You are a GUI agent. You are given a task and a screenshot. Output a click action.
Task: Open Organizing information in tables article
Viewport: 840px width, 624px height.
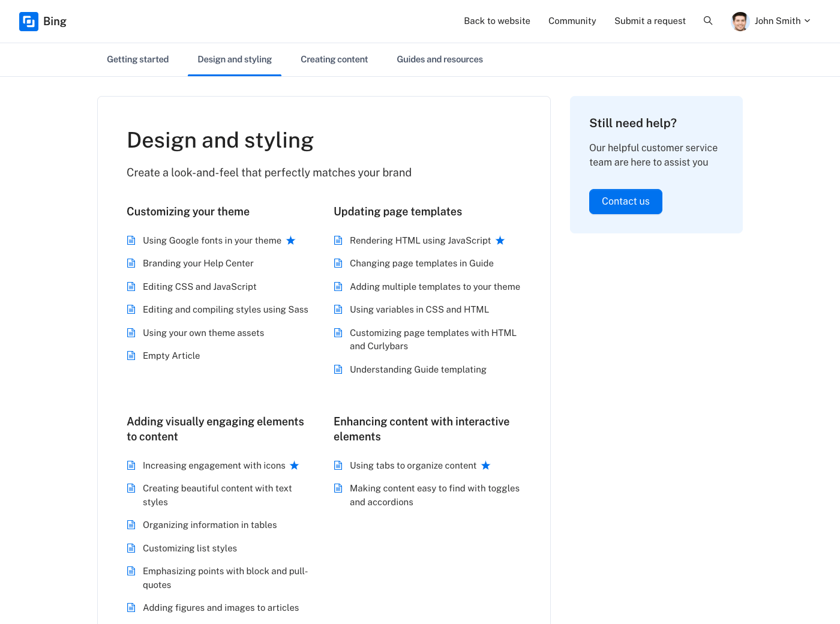click(x=209, y=525)
